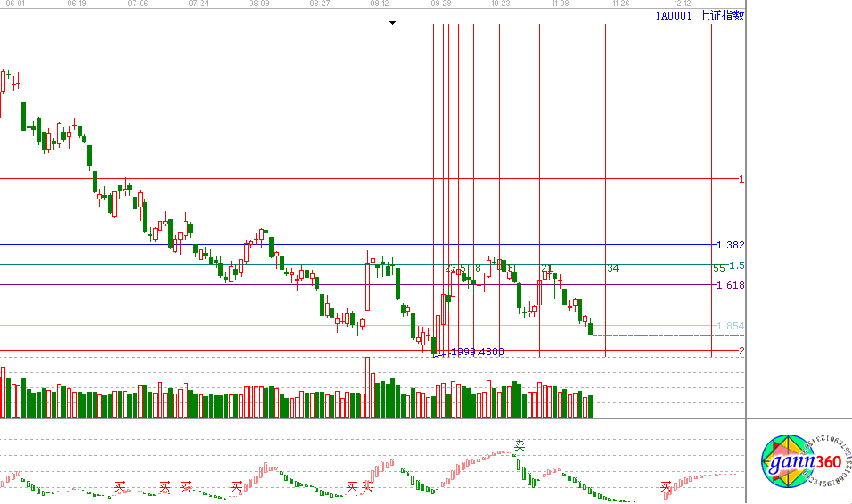Click the tallest red volume bar
The height and width of the screenshot is (504, 852).
pos(367,387)
